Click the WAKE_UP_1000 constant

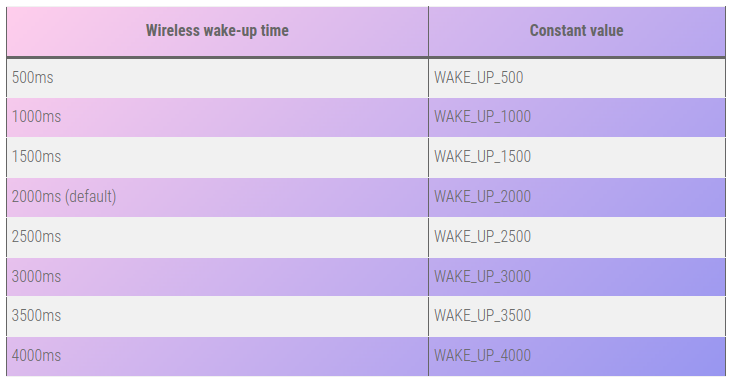tap(482, 117)
